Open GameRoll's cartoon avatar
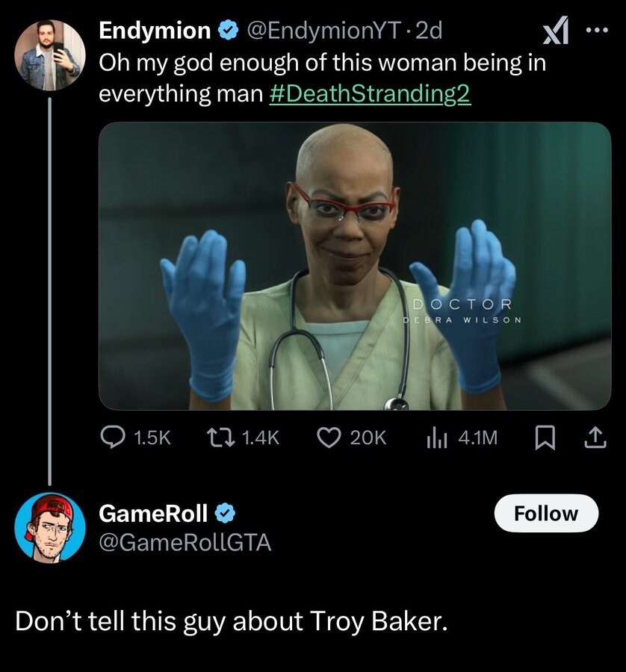626x672 pixels. point(50,527)
